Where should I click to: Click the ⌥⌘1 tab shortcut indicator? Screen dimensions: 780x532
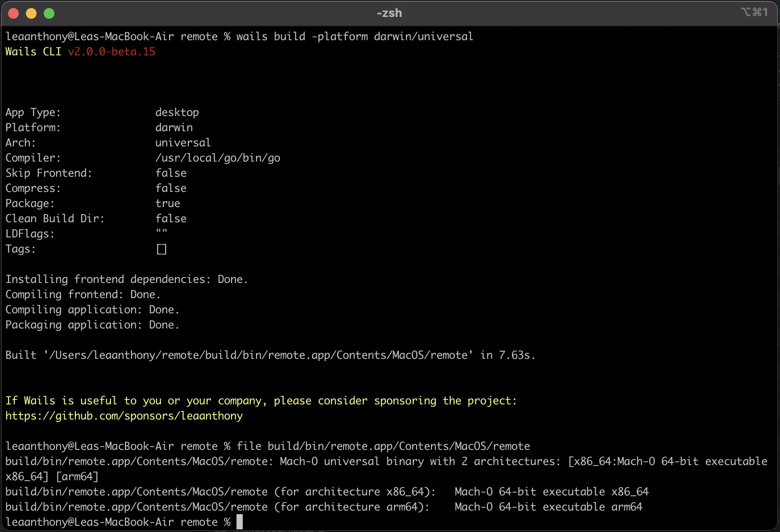tap(755, 12)
